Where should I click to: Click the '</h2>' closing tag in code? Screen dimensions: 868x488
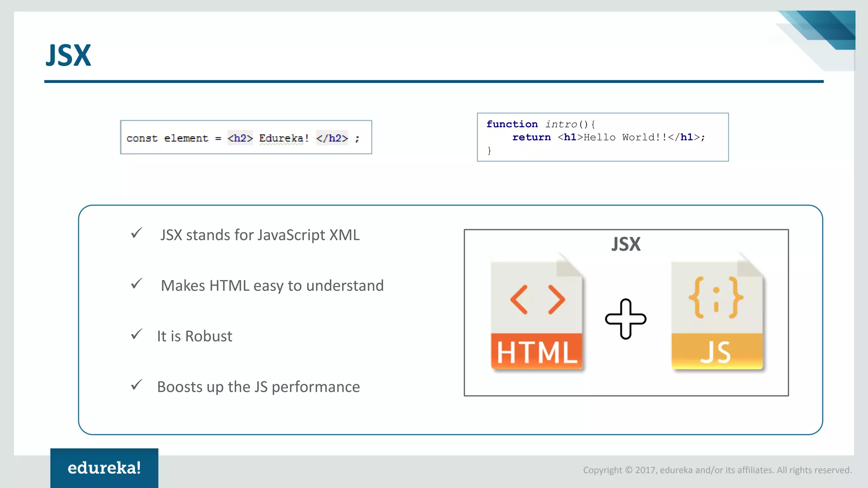332,138
